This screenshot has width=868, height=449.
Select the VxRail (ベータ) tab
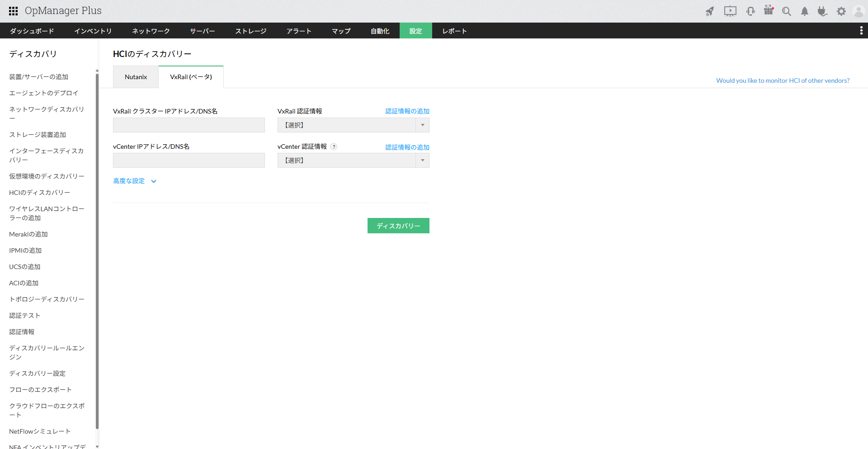(191, 76)
